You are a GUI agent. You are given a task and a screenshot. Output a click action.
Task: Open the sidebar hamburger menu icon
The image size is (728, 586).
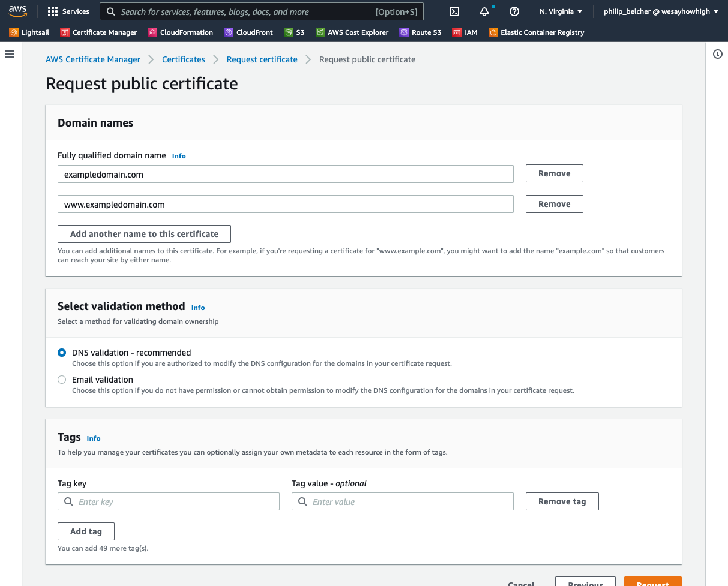(9, 53)
